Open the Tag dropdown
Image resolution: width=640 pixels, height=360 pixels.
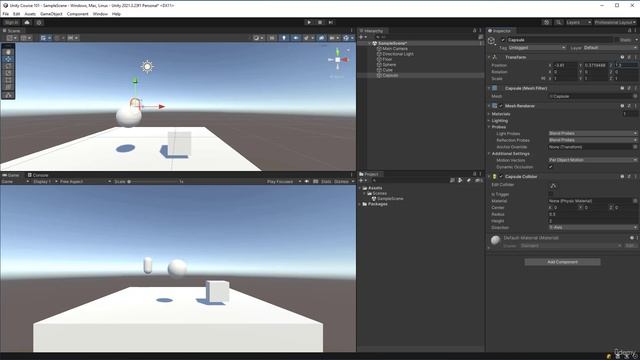[x=537, y=48]
